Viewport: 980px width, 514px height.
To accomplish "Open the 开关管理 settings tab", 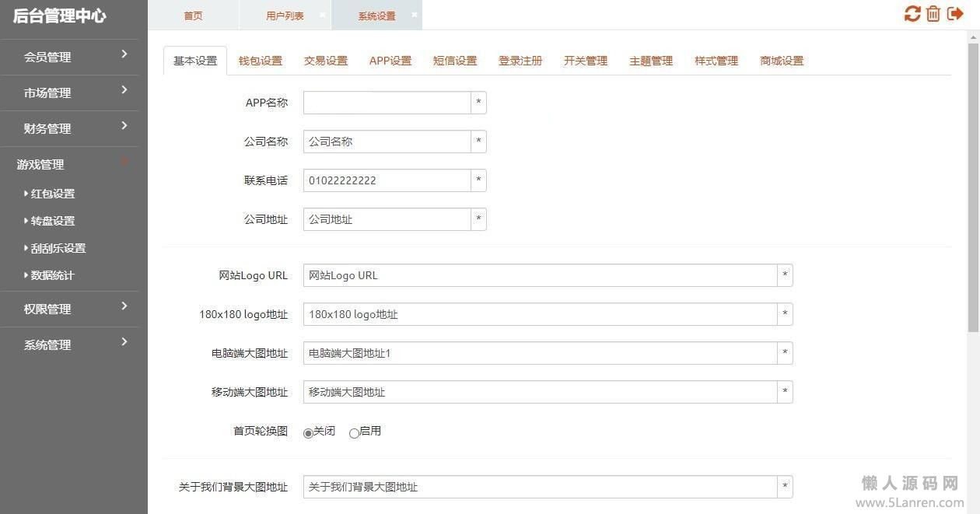I will click(x=586, y=61).
